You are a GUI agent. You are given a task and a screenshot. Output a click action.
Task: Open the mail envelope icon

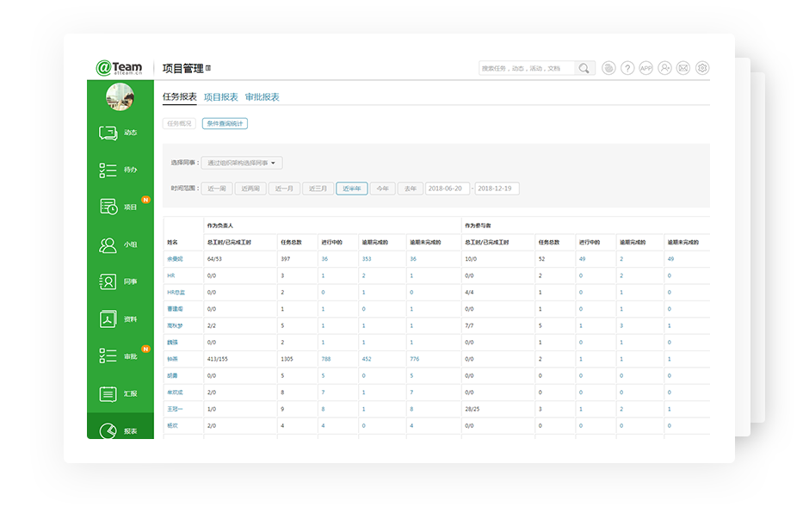pyautogui.click(x=683, y=68)
